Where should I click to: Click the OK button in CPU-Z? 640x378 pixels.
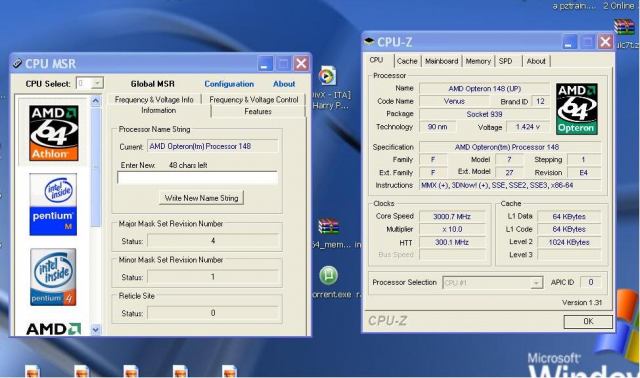(x=588, y=321)
